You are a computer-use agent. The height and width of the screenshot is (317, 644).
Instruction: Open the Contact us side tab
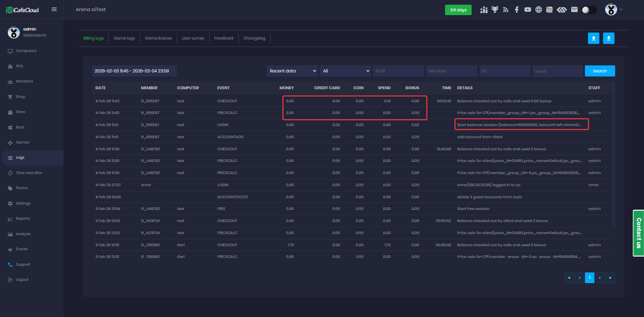[x=638, y=233]
